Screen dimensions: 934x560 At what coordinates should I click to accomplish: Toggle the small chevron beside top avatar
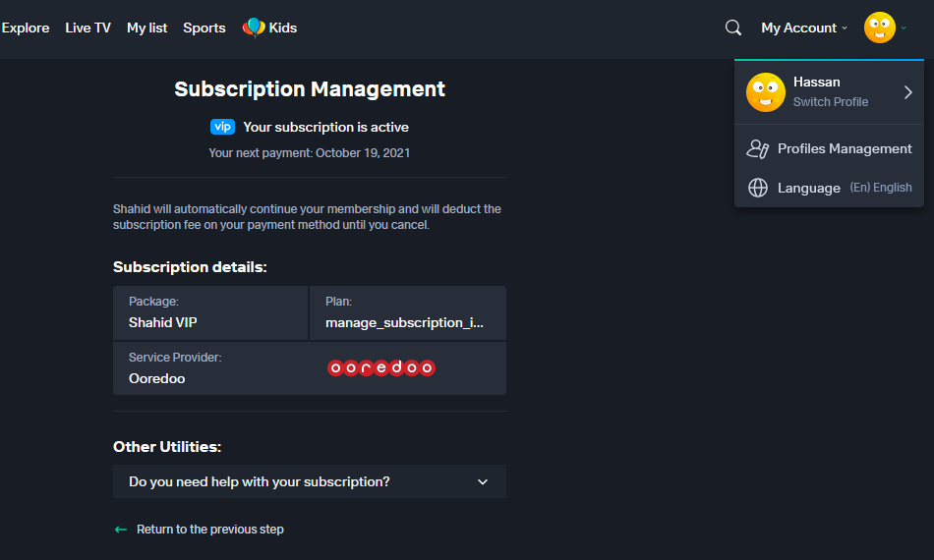[x=904, y=28]
